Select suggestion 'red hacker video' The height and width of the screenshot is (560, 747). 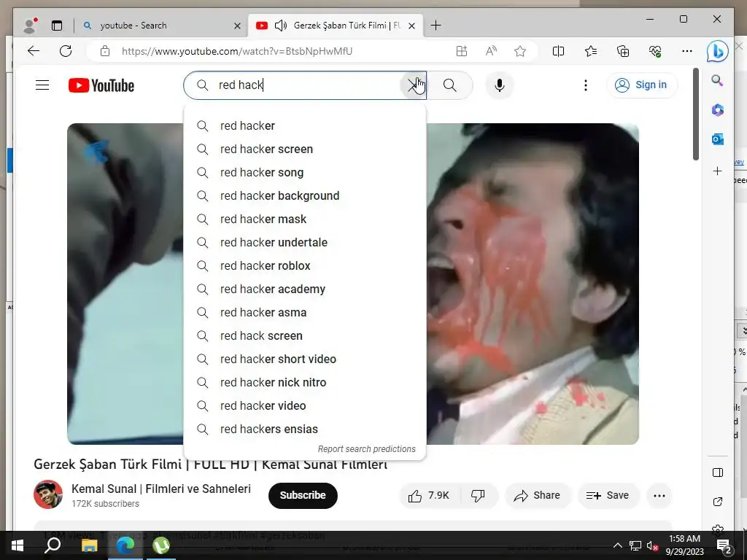[x=305, y=405]
